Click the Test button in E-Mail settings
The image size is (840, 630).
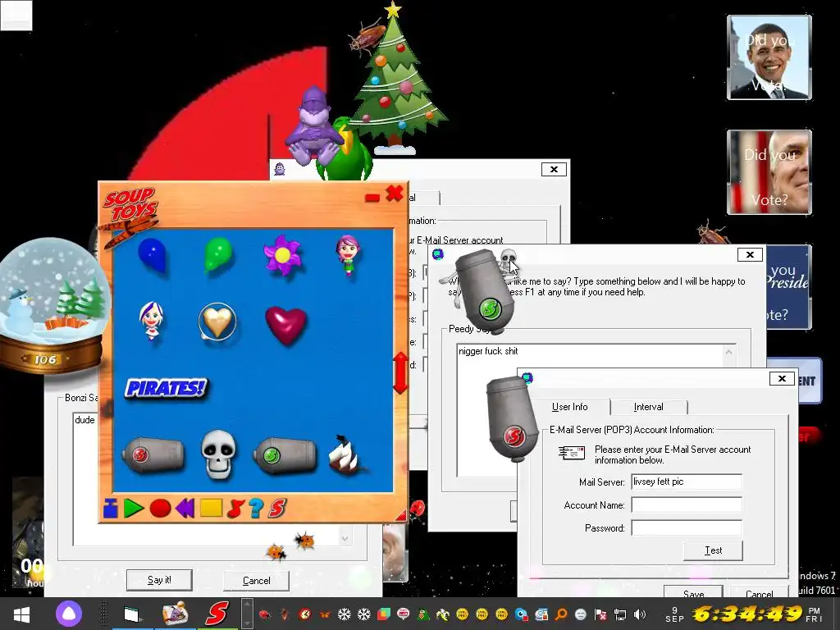pyautogui.click(x=713, y=550)
